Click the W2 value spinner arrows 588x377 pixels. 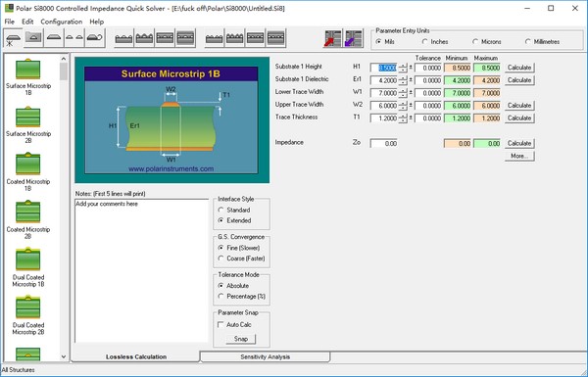[403, 106]
